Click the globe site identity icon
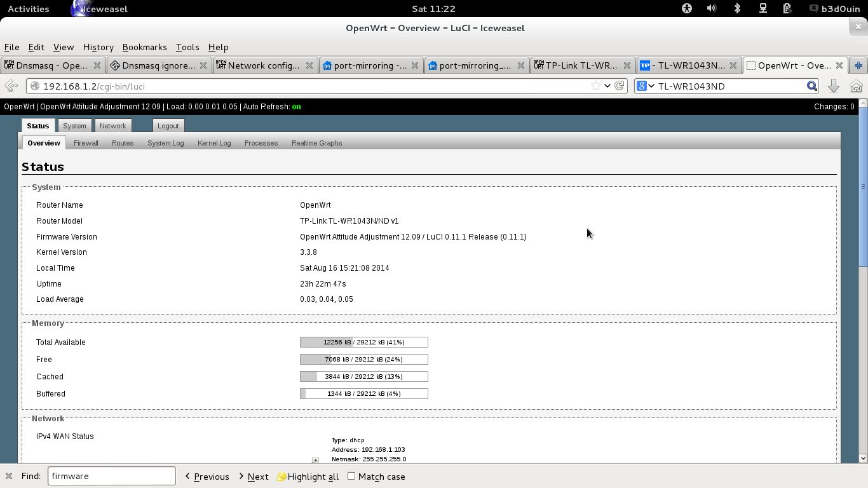The image size is (868, 488). 35,86
